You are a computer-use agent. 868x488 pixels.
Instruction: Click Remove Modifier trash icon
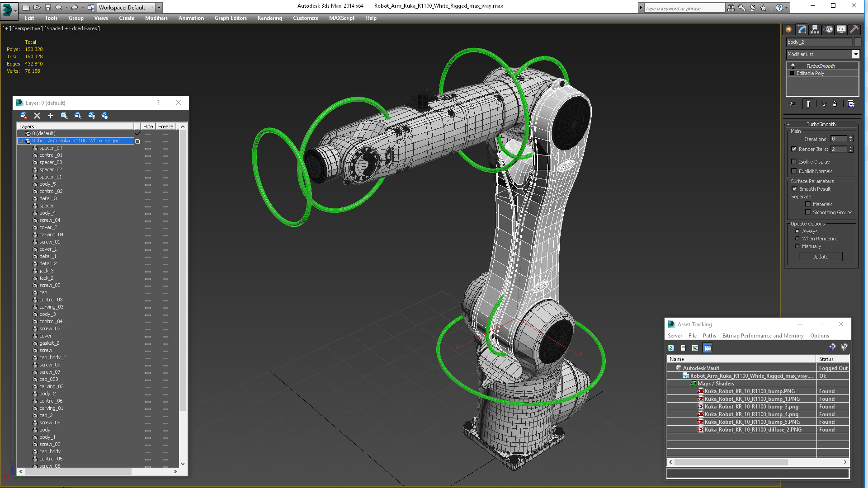click(x=835, y=104)
